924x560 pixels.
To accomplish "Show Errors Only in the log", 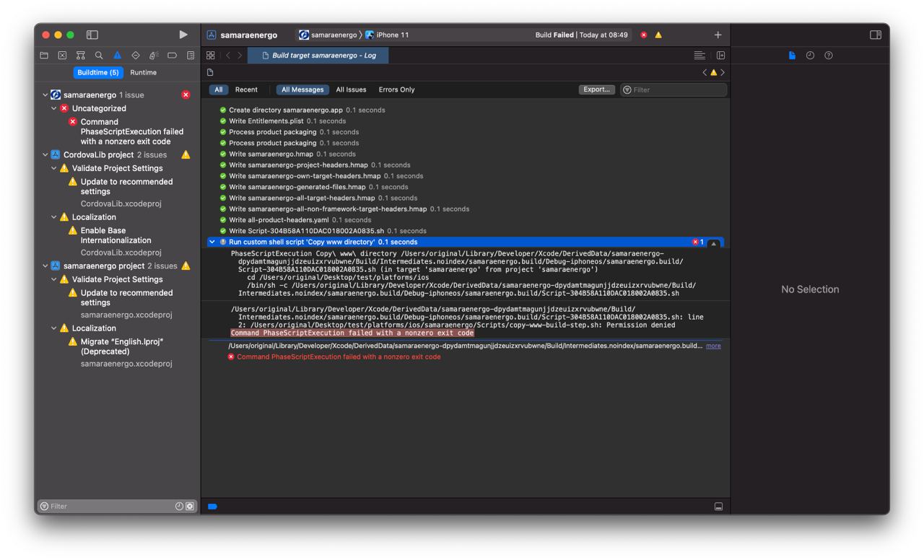I will (x=396, y=89).
